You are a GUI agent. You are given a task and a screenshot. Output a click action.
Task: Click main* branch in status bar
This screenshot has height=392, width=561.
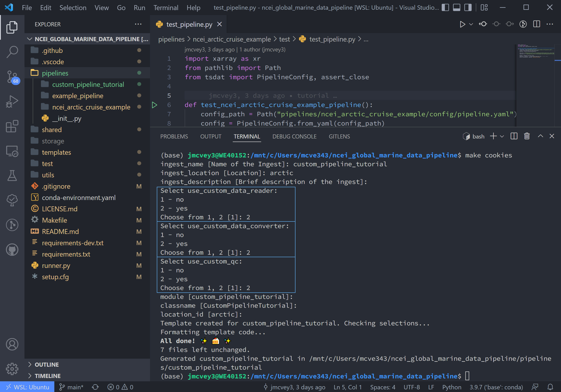pyautogui.click(x=71, y=387)
